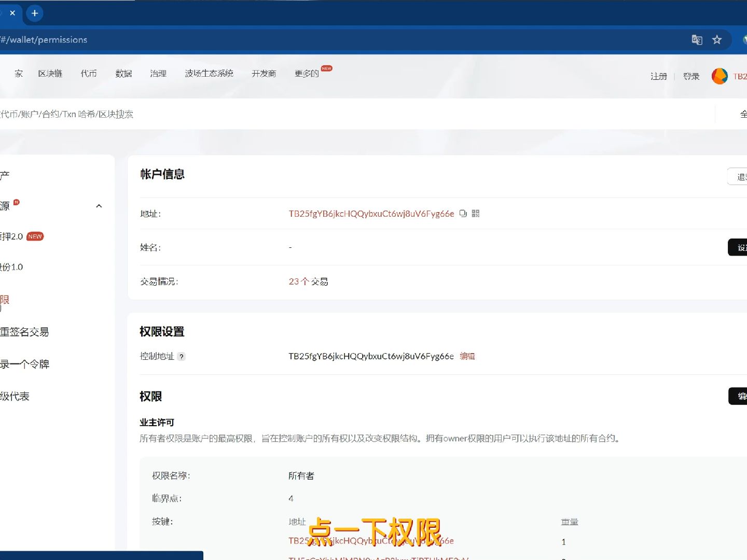
Task: Open sidebar item 重签名交易
Action: (24, 332)
